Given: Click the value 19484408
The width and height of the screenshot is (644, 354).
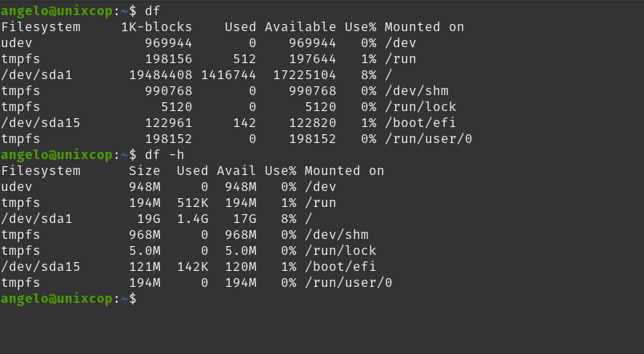Looking at the screenshot, I should pyautogui.click(x=161, y=75).
